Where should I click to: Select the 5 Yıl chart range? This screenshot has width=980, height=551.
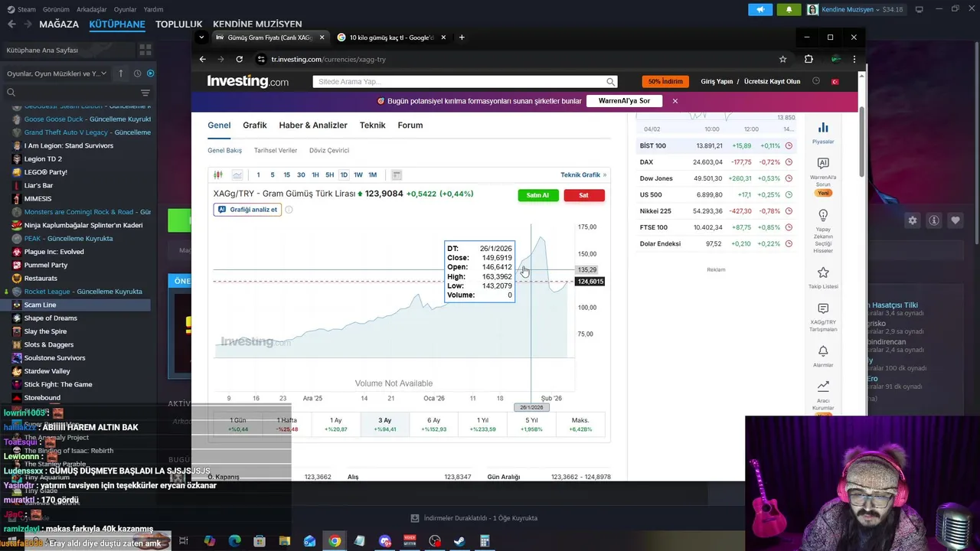click(x=531, y=425)
